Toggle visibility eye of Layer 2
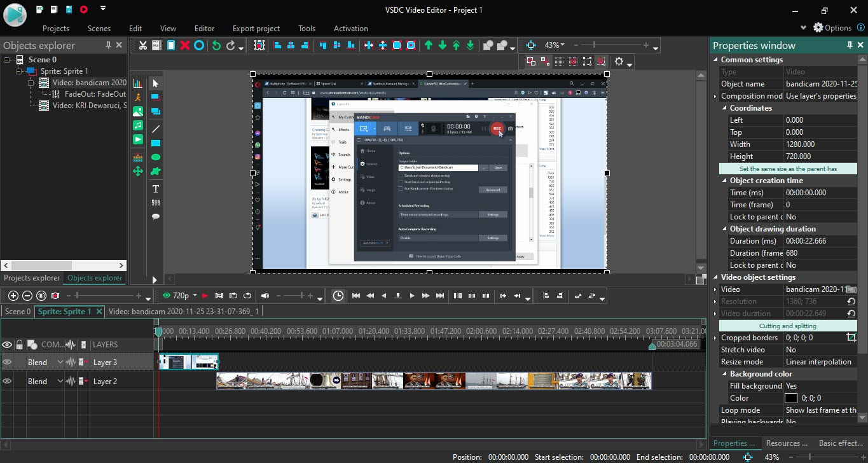Screen dimensions: 868x463 tap(7, 381)
